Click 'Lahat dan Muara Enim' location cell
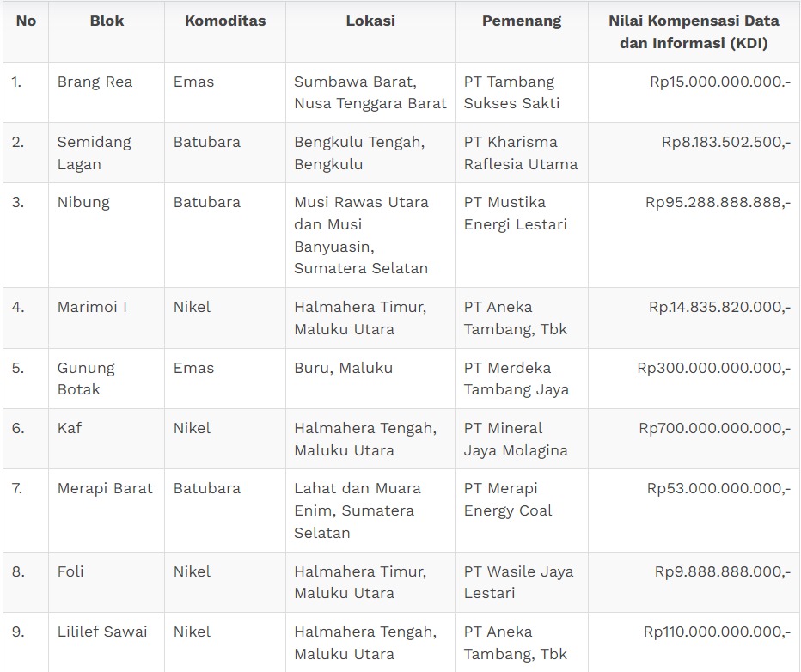The height and width of the screenshot is (672, 801). (358, 510)
